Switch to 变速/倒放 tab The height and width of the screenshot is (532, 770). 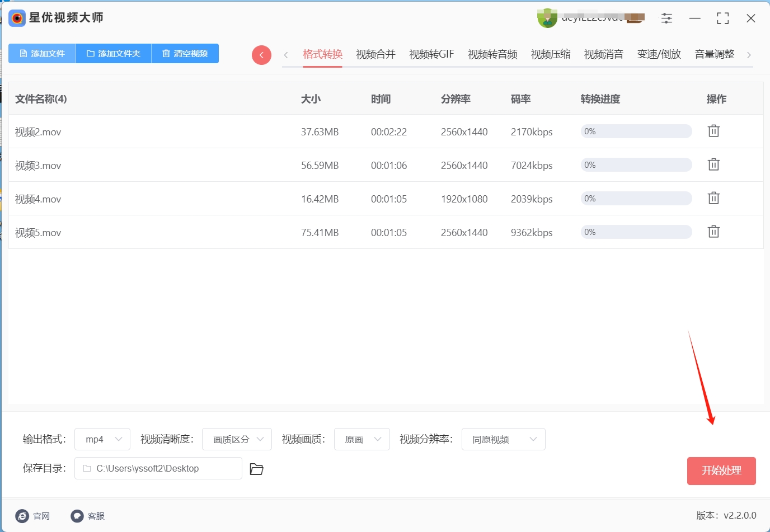[659, 54]
